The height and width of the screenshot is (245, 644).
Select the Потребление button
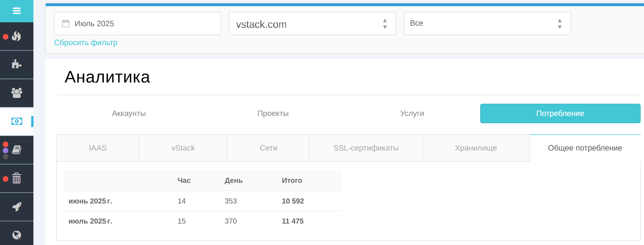(x=560, y=113)
